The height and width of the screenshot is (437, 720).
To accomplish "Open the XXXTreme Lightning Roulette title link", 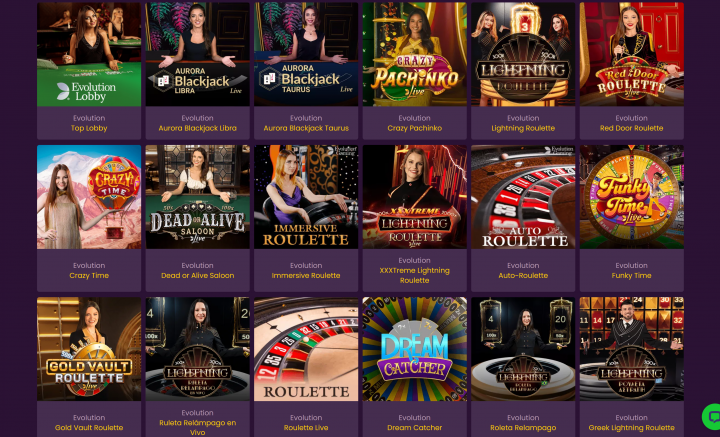I will [415, 275].
